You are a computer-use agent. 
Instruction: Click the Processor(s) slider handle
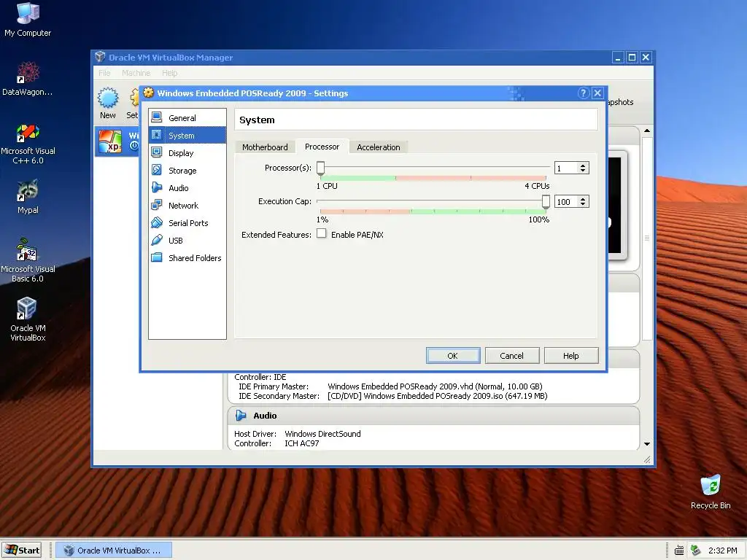click(x=321, y=168)
